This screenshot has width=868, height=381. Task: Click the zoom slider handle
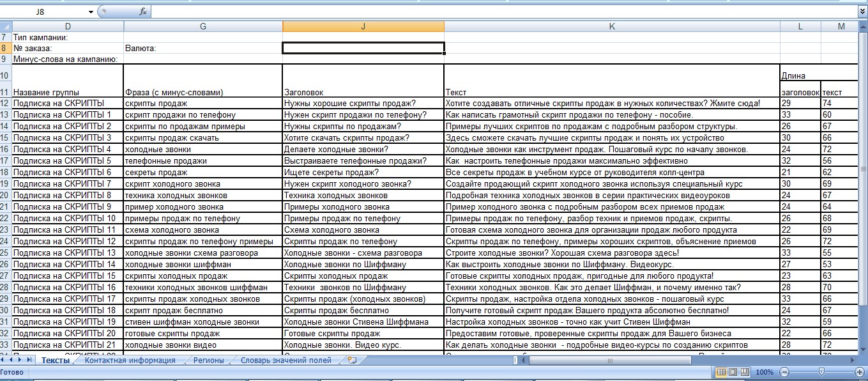(823, 372)
